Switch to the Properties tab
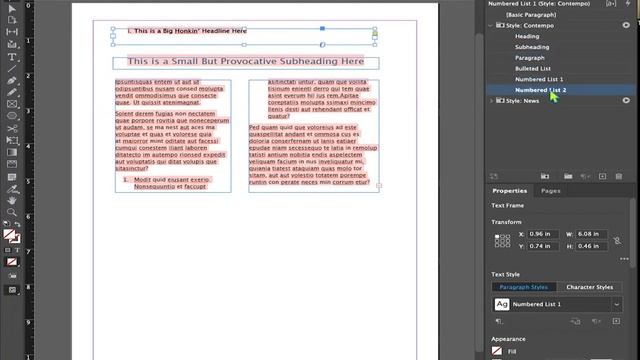 (x=509, y=191)
